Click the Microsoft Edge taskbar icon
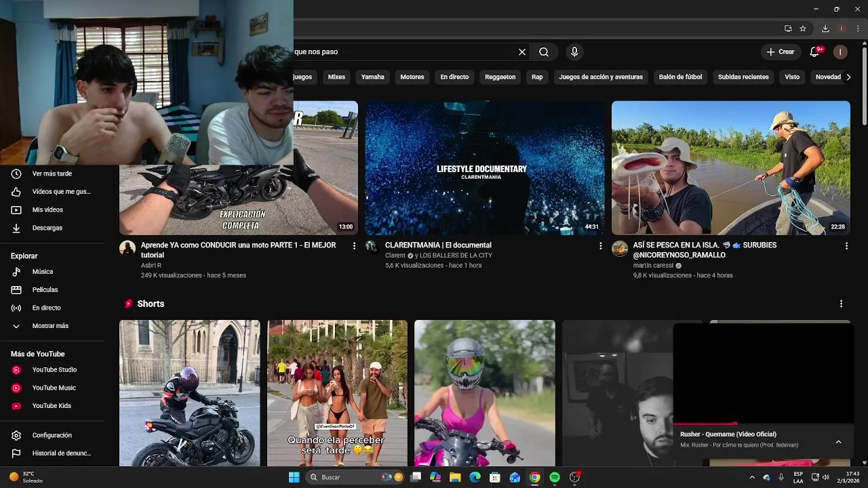Screen dimensions: 868x488 click(x=475, y=477)
